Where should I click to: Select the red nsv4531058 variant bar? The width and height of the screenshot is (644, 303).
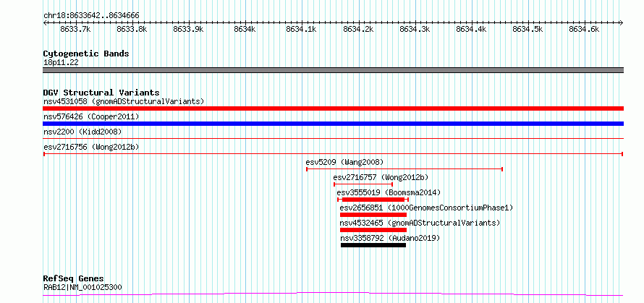click(x=333, y=108)
